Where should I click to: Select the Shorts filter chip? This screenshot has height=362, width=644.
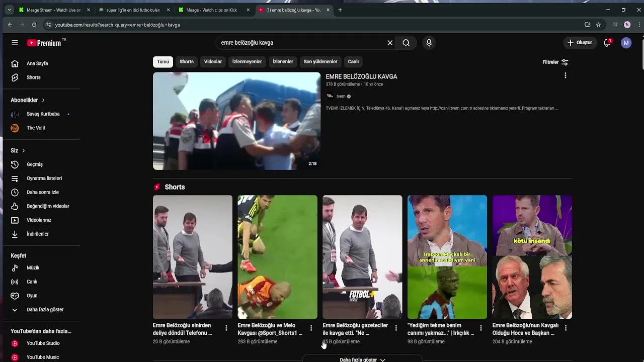(x=187, y=62)
